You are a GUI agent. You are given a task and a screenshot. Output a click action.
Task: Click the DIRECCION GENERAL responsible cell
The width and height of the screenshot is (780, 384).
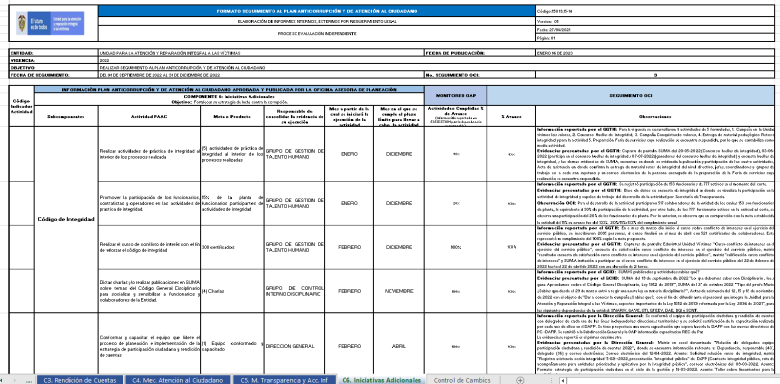click(x=294, y=345)
